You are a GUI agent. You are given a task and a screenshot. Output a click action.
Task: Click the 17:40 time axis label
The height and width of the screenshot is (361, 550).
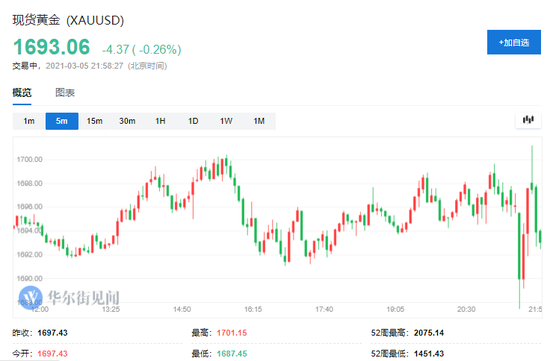pyautogui.click(x=324, y=309)
